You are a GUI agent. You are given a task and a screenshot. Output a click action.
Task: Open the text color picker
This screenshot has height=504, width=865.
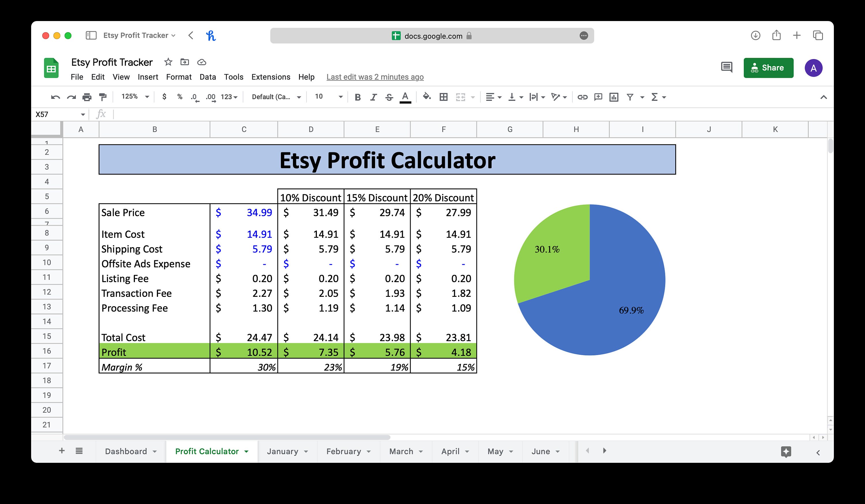(405, 97)
